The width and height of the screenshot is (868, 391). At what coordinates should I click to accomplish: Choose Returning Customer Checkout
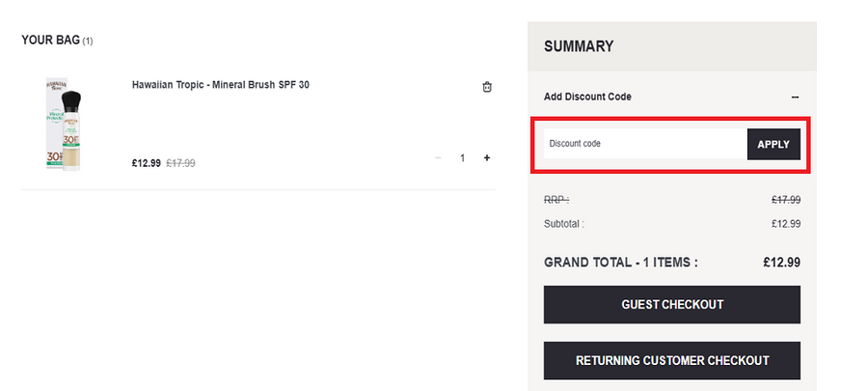tap(672, 360)
